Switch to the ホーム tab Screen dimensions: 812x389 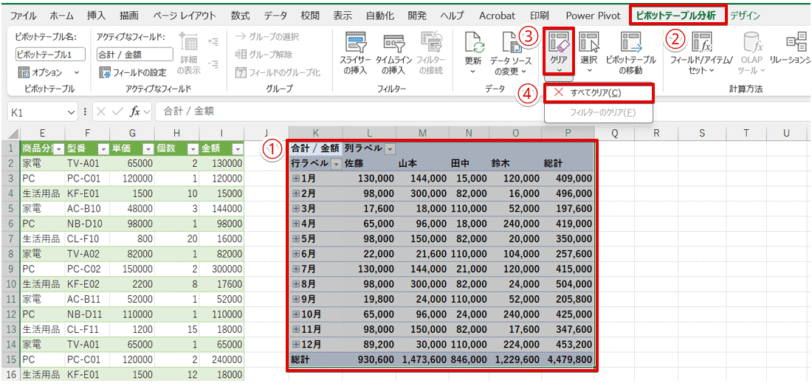(61, 16)
